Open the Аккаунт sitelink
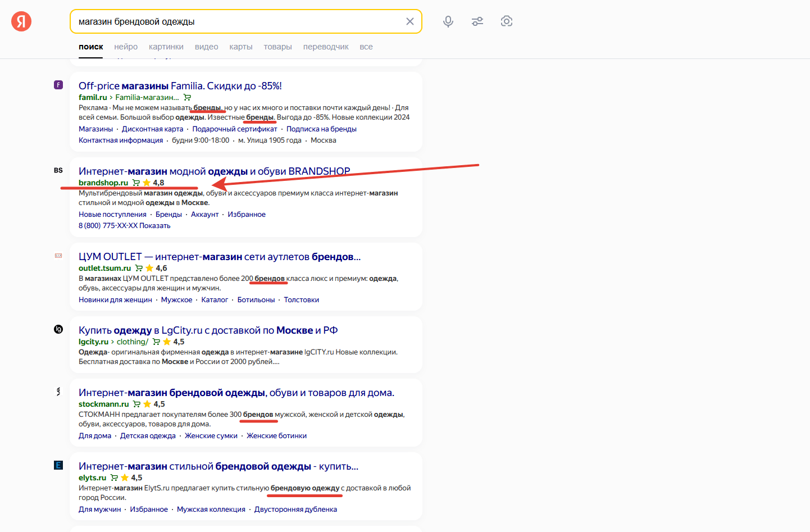 pos(204,214)
